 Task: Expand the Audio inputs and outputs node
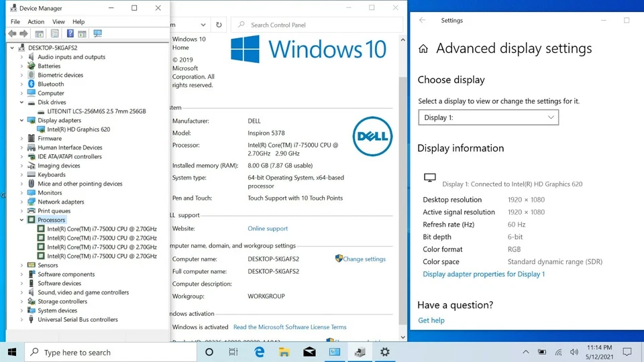tap(21, 57)
